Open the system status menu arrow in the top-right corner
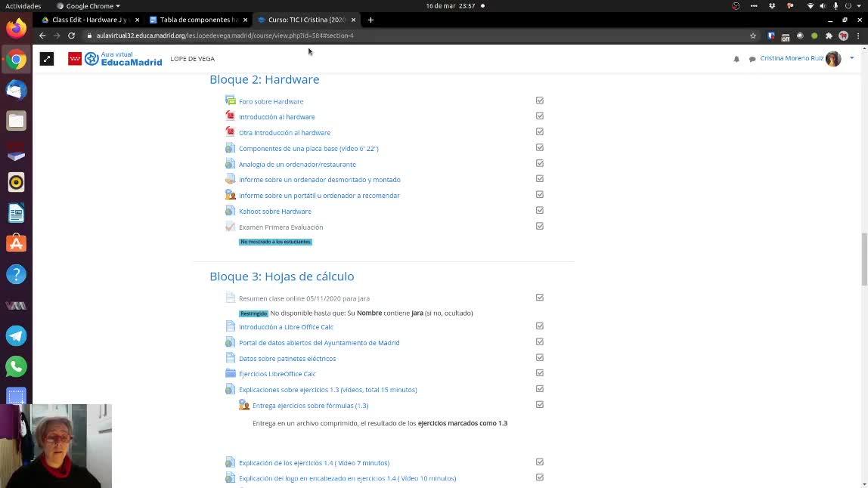 860,6
